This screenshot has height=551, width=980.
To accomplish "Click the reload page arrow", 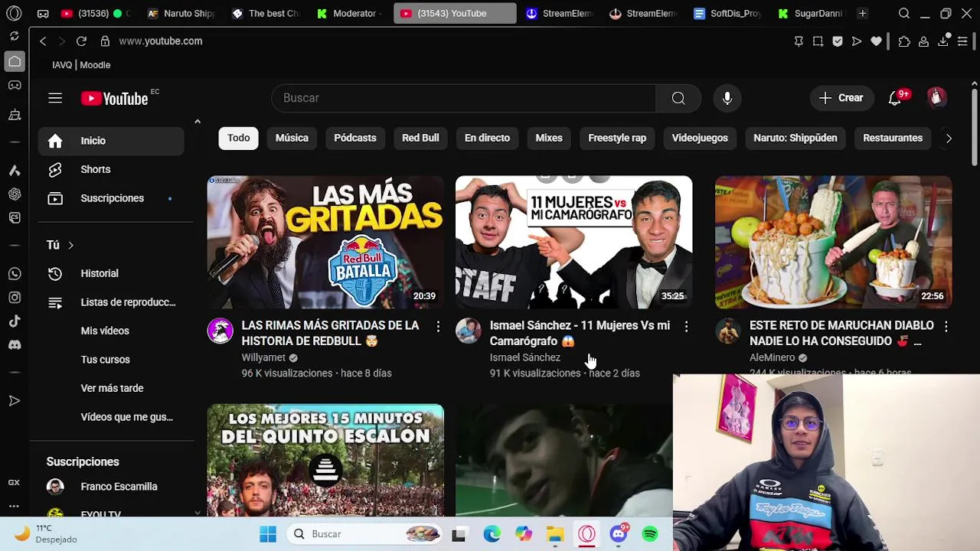I will click(81, 41).
